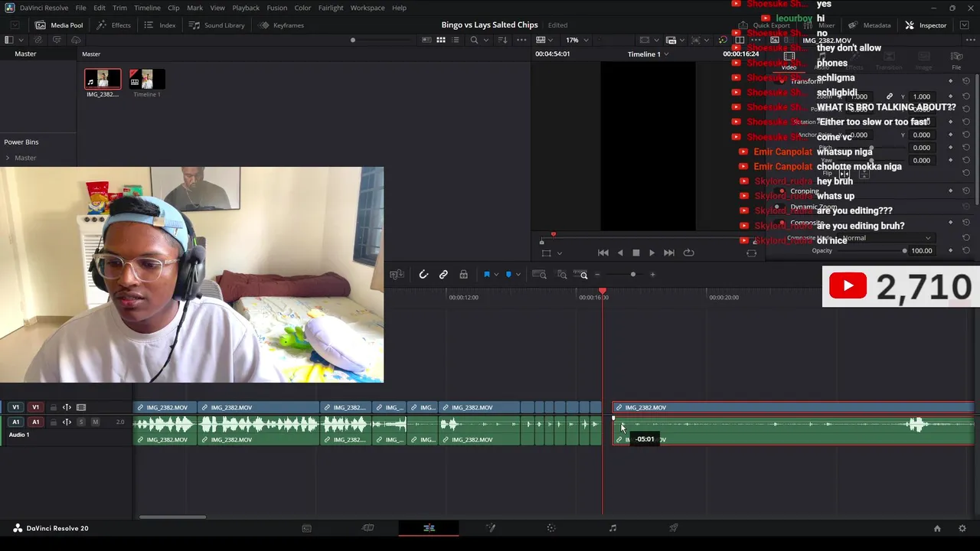
Task: Open the viewer zoom 17% dropdown
Action: (x=577, y=40)
